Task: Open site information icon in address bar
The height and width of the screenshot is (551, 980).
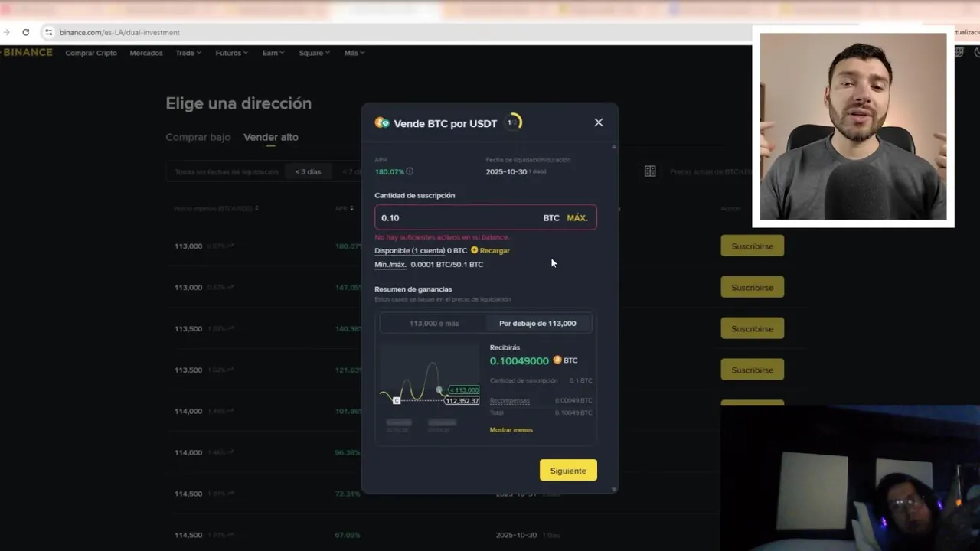Action: (48, 32)
